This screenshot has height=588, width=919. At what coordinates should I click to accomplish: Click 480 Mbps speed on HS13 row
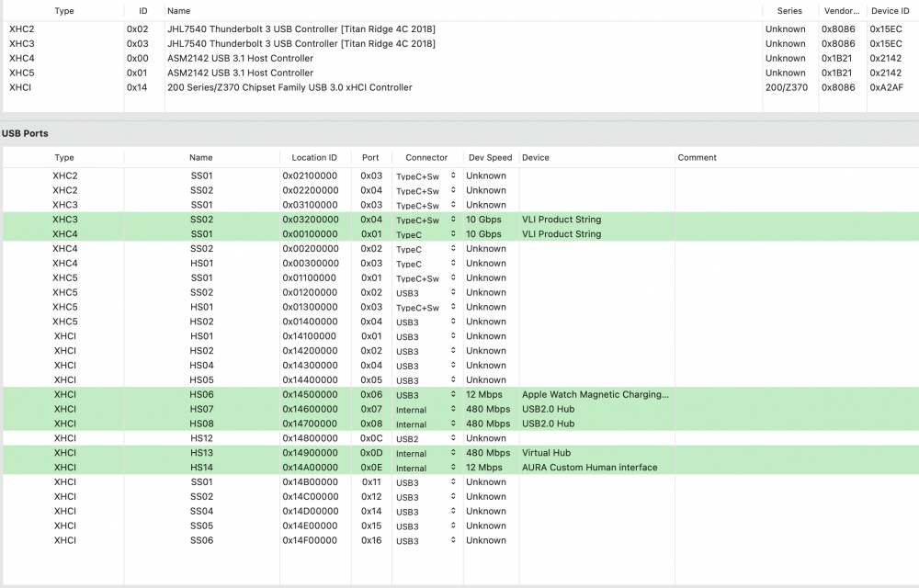tap(488, 453)
